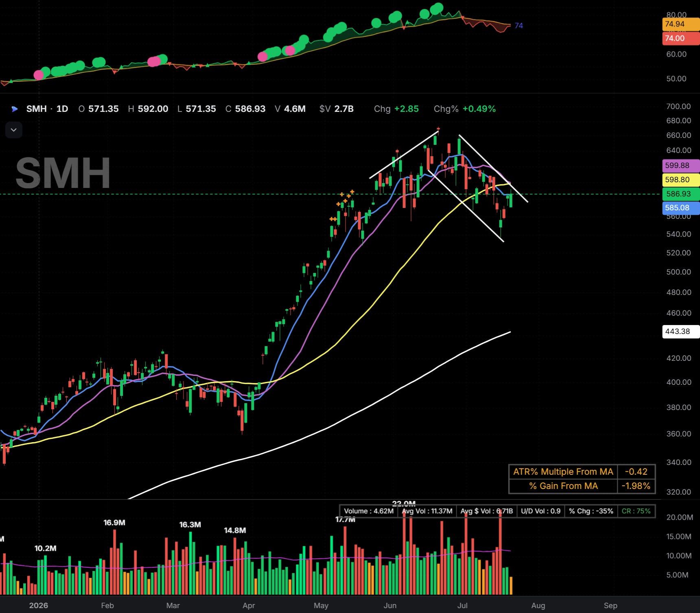This screenshot has width=700, height=613.
Task: Click the purple 599.88 price tag
Action: coord(681,166)
